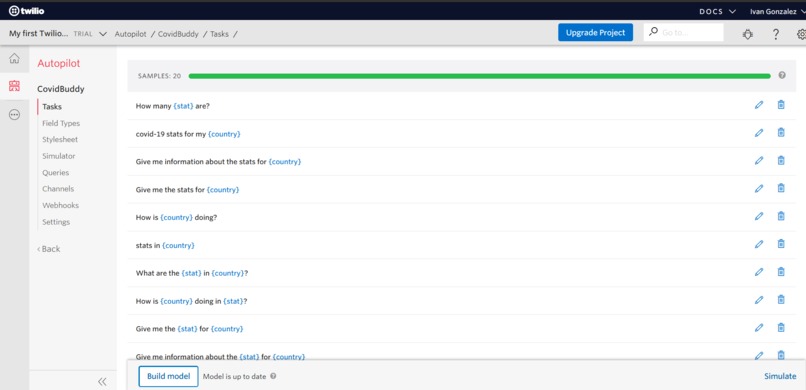Viewport: 806px width, 390px height.
Task: Click the Upgrade Project button
Action: (595, 32)
